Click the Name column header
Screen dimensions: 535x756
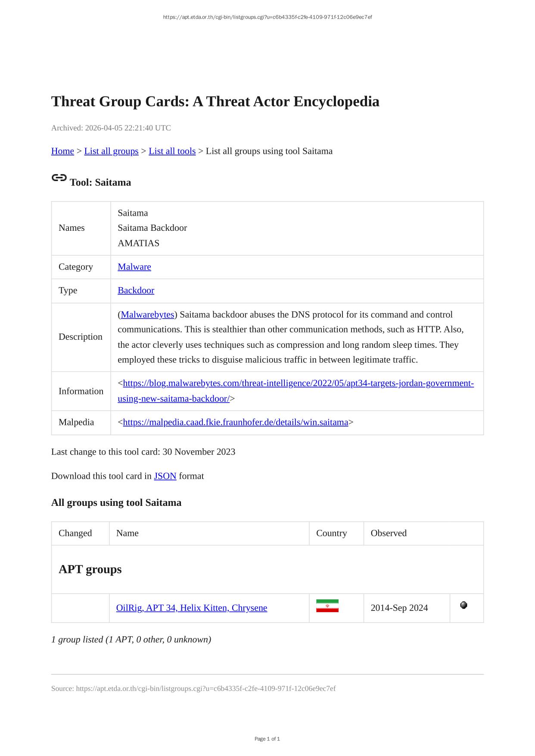(x=128, y=533)
